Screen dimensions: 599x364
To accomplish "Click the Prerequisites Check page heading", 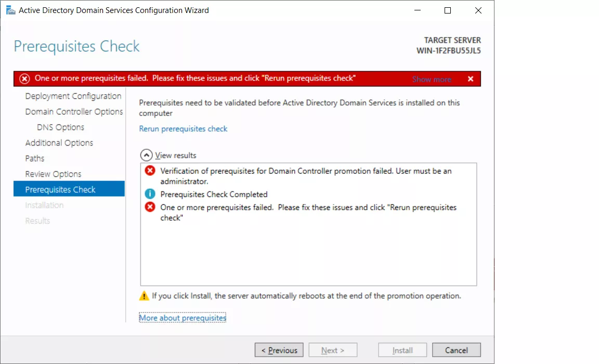I will (76, 46).
